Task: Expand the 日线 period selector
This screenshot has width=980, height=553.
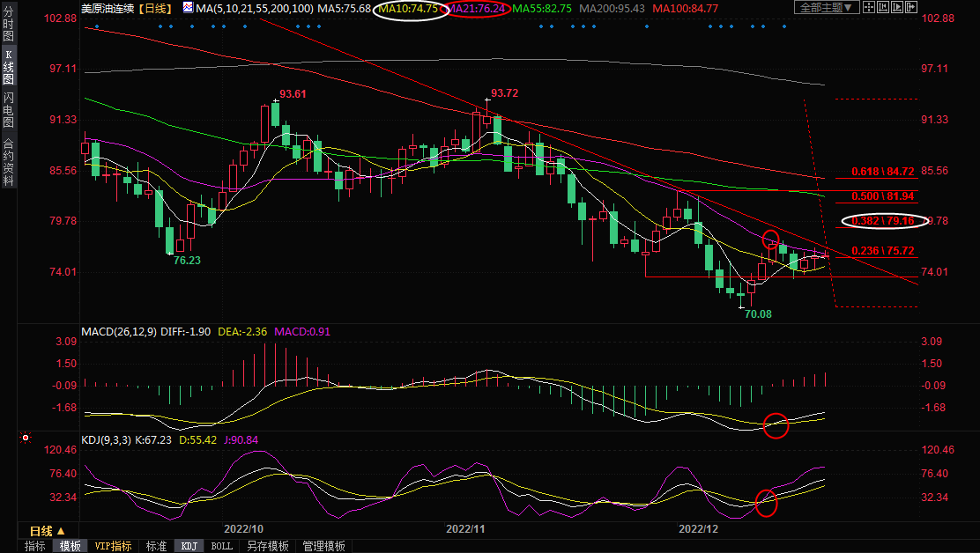Action: point(48,531)
